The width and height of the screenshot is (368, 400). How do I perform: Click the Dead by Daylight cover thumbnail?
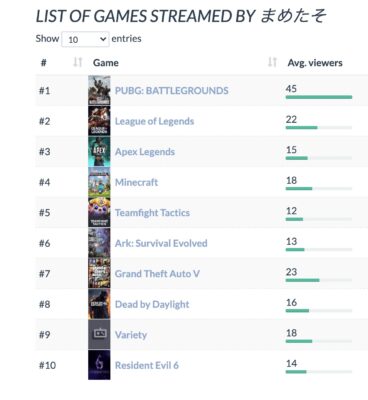pyautogui.click(x=99, y=304)
